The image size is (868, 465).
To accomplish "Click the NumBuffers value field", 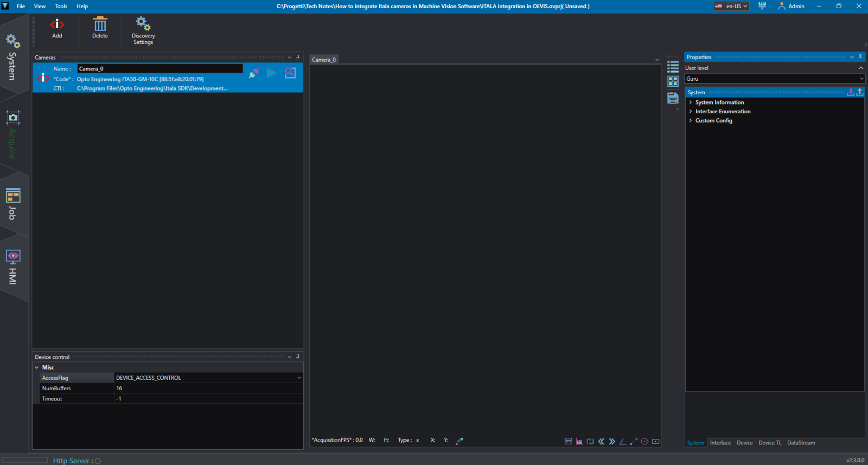I will click(x=208, y=388).
